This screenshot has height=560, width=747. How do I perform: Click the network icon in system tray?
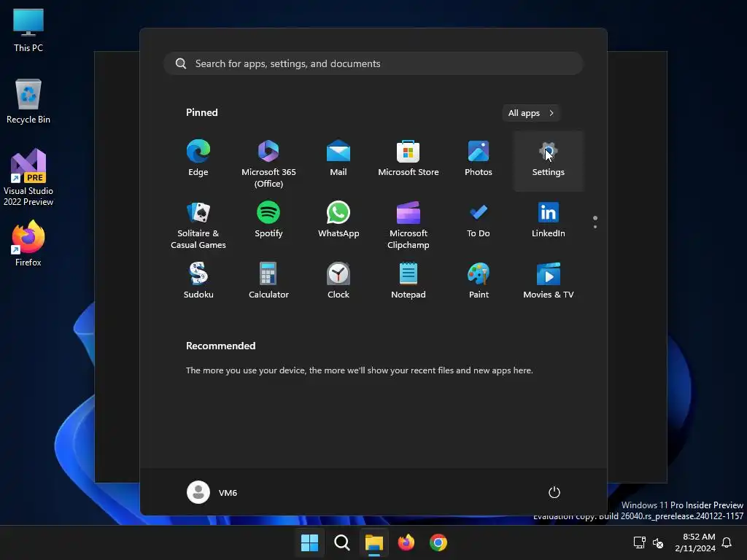click(639, 542)
